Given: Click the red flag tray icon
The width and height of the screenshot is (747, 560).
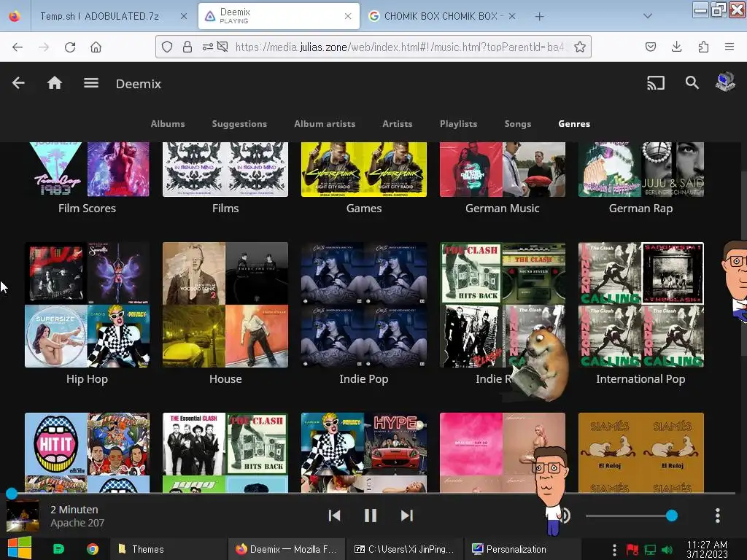Looking at the screenshot, I should click(x=632, y=550).
